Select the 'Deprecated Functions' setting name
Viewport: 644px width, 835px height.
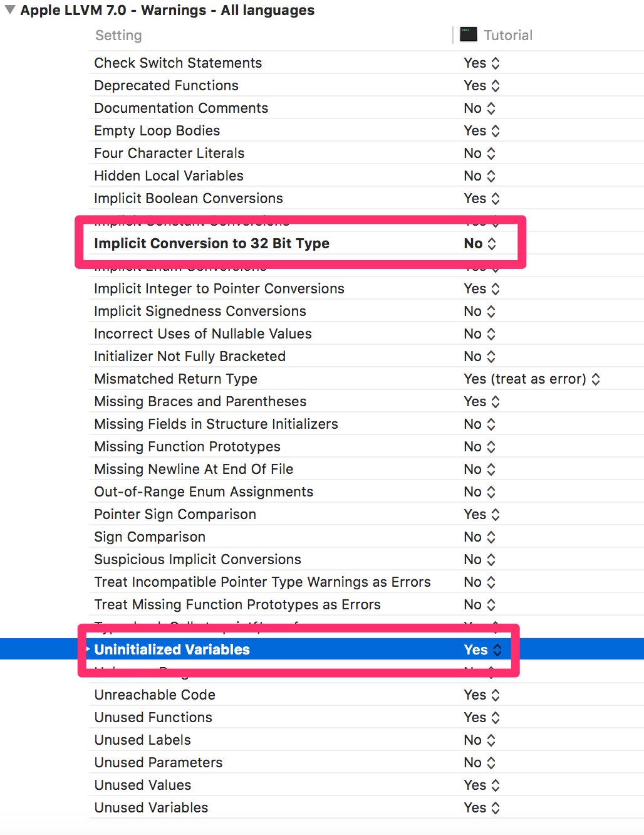(x=166, y=85)
